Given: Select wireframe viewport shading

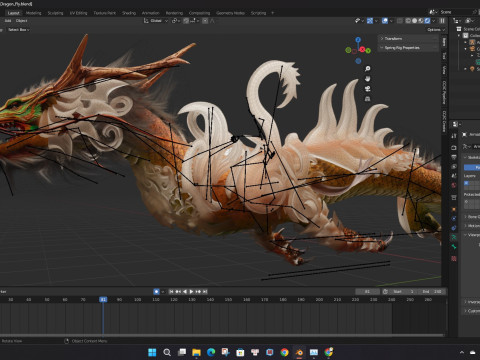Looking at the screenshot, I should coord(408,21).
